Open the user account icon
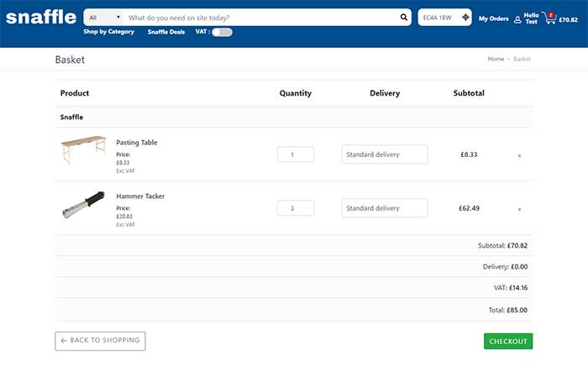 [517, 19]
